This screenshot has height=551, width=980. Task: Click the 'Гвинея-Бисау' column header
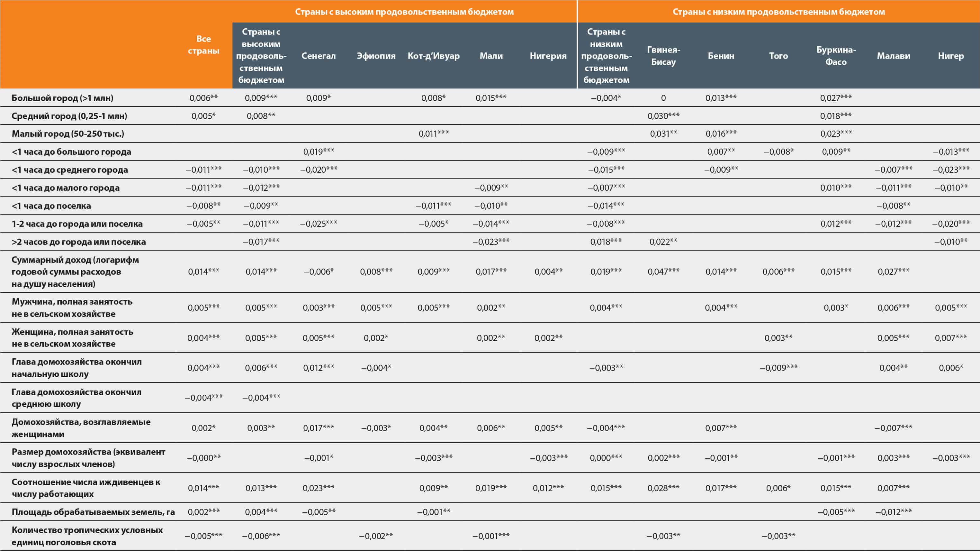663,56
